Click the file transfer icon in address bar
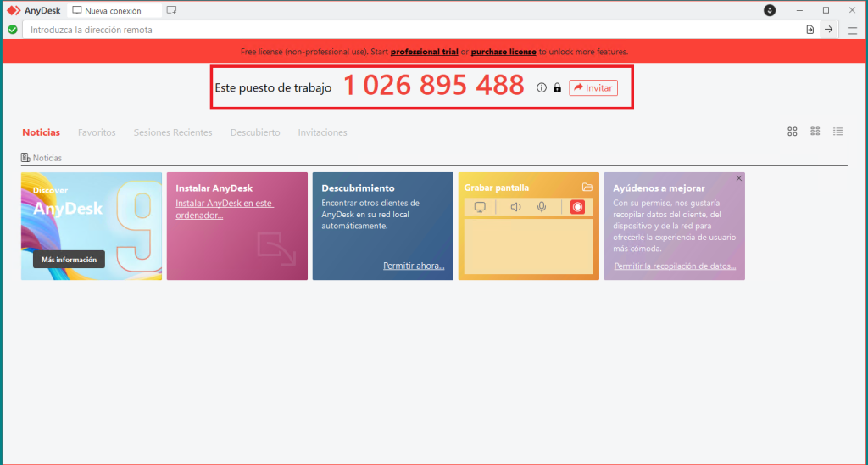 coord(810,29)
